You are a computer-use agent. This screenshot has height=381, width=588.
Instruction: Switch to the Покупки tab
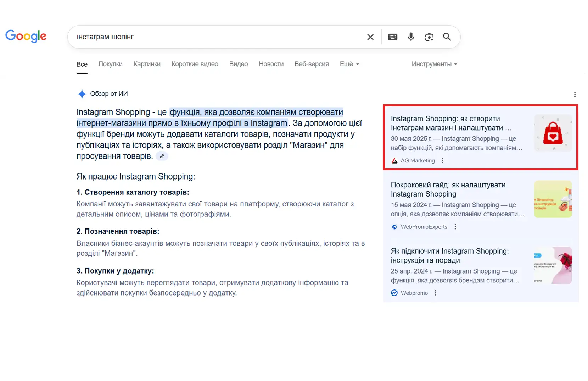[x=110, y=64]
